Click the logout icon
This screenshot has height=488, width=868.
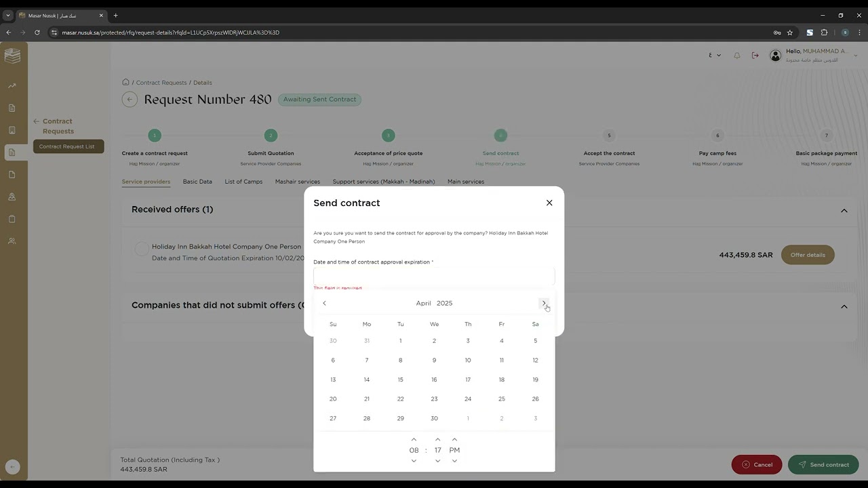tap(755, 56)
